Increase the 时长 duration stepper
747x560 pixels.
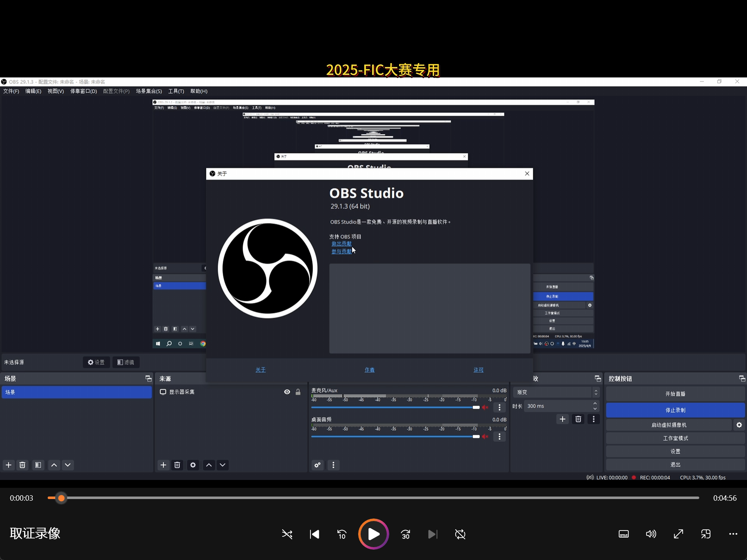click(x=596, y=403)
